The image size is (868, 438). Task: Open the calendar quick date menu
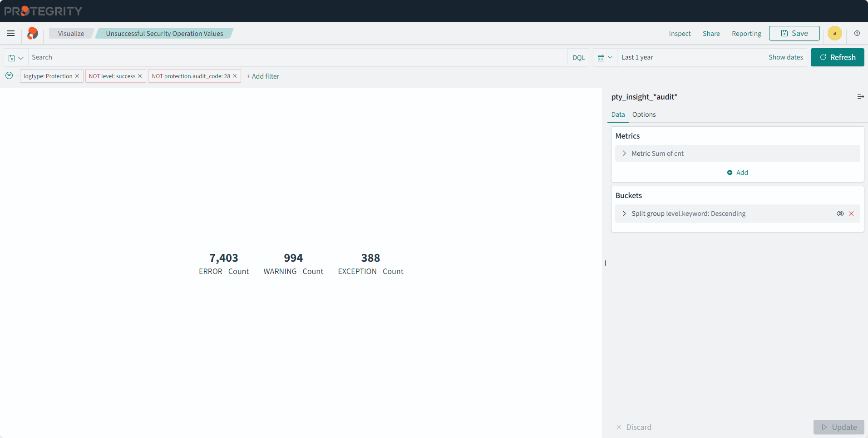click(x=605, y=58)
